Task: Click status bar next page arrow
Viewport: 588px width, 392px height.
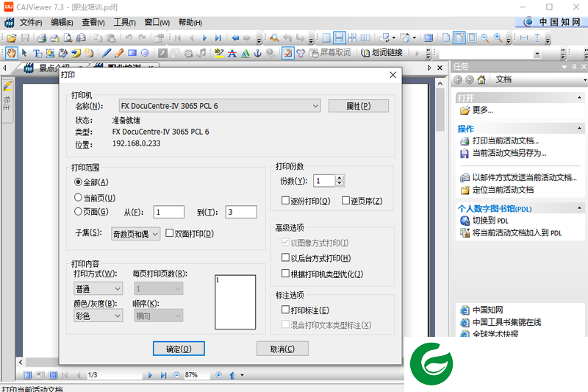Action: point(150,375)
